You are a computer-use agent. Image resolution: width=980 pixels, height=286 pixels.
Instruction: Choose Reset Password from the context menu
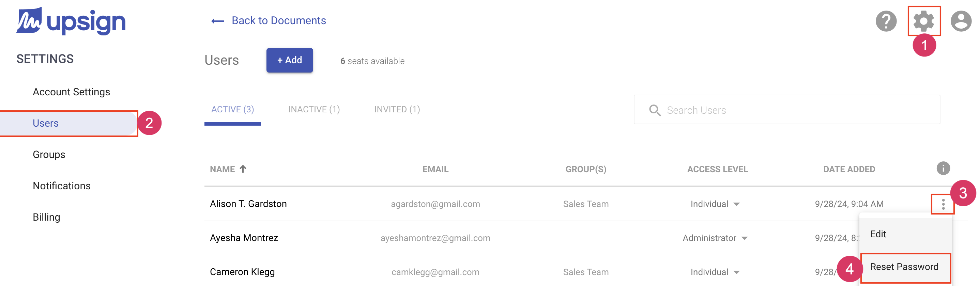point(904,267)
